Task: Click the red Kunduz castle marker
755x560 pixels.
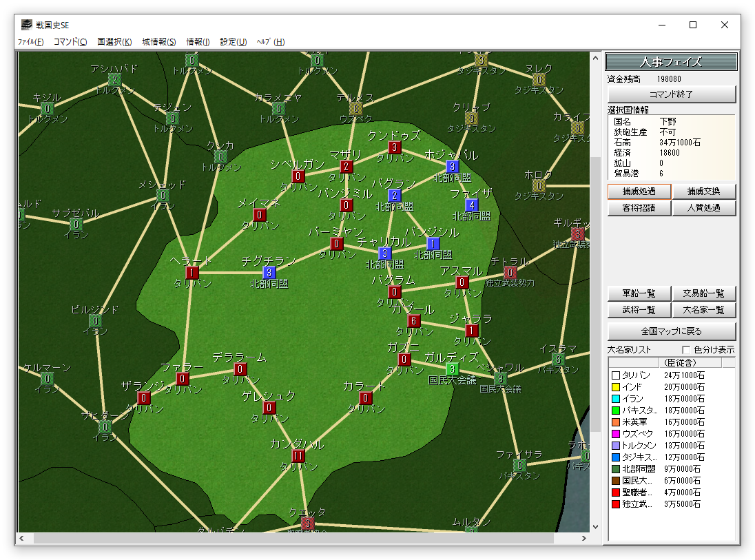Action: click(395, 147)
